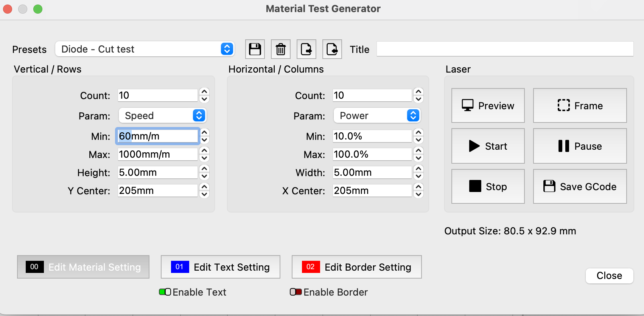Decrease the Power Min 10.0% value

tap(418, 140)
